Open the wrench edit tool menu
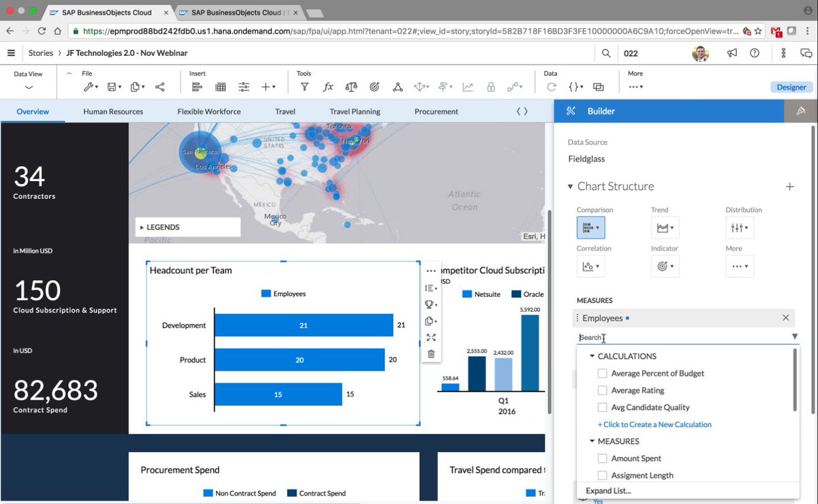The width and height of the screenshot is (818, 504). click(x=91, y=87)
